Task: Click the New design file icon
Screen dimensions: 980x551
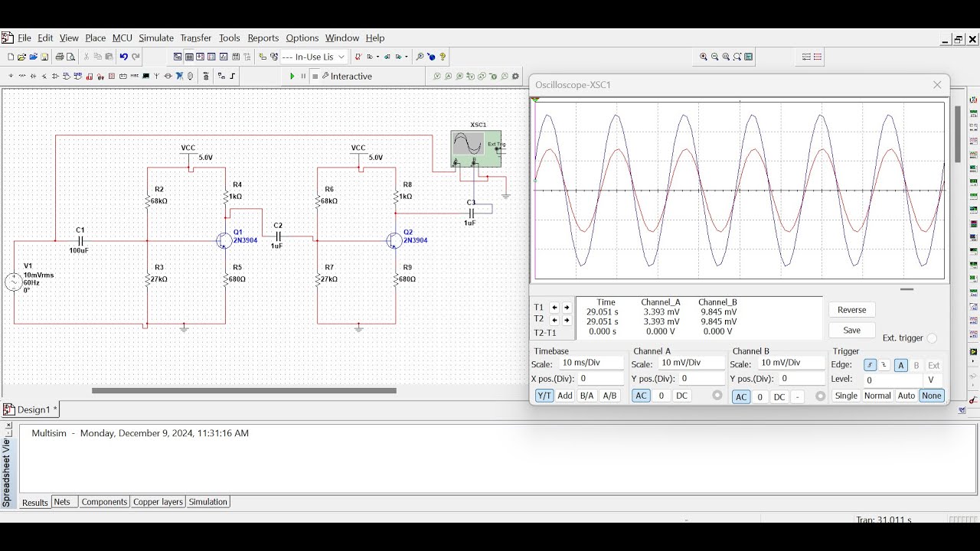Action: pyautogui.click(x=10, y=57)
